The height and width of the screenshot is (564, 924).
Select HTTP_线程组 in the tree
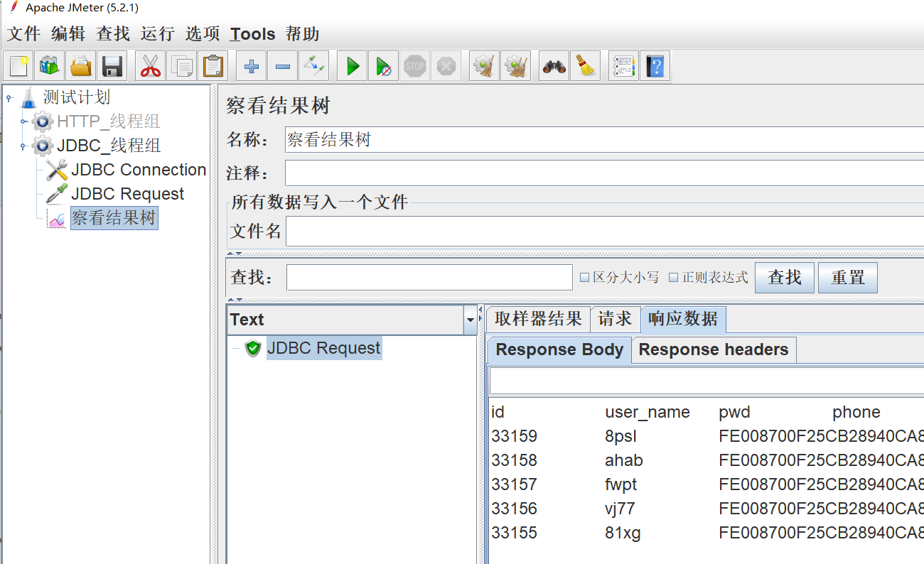pos(108,121)
